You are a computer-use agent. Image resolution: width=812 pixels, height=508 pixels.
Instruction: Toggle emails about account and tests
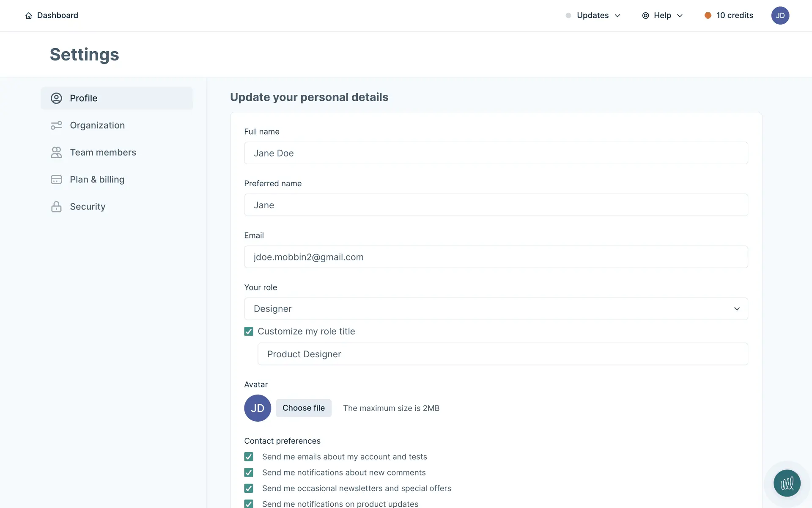pyautogui.click(x=249, y=457)
